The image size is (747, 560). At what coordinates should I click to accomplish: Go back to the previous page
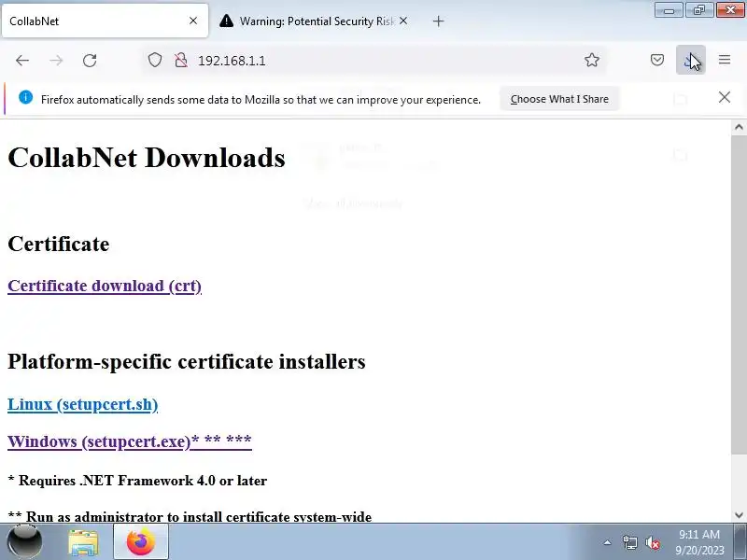[22, 61]
